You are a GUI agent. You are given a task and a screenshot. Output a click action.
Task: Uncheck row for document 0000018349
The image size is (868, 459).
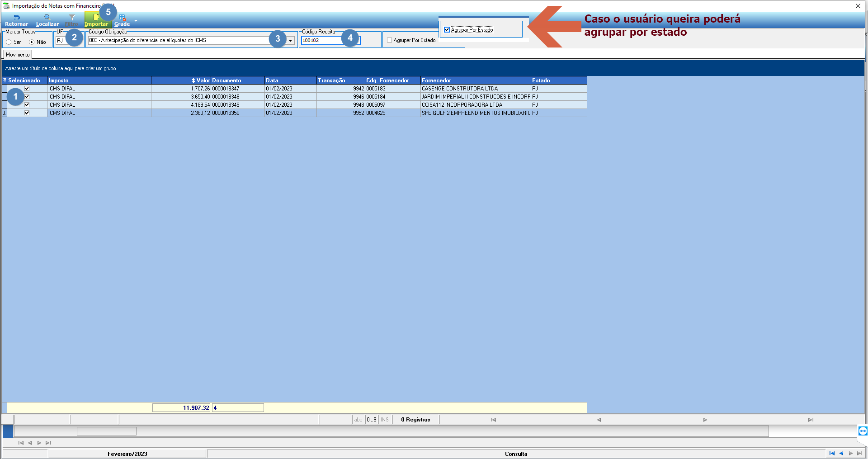click(27, 105)
